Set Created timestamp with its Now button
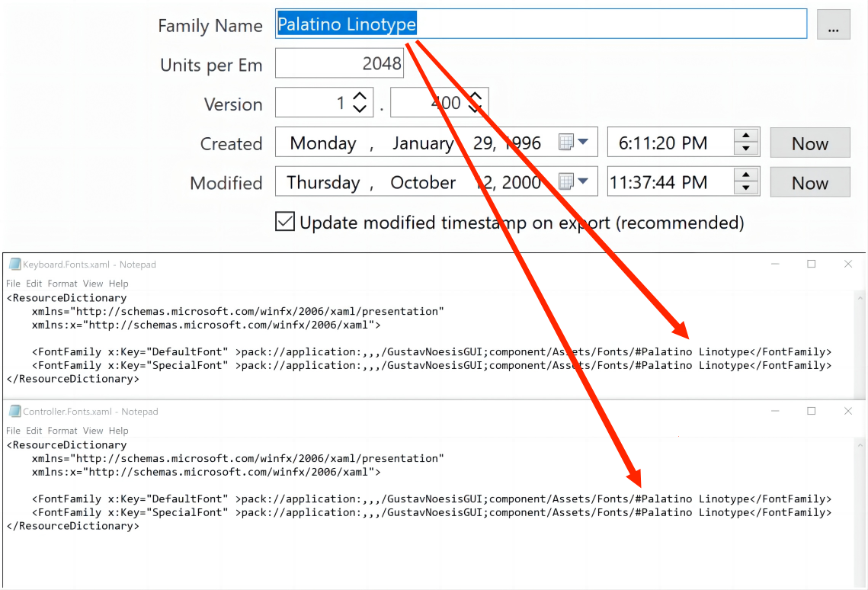 pyautogui.click(x=810, y=143)
